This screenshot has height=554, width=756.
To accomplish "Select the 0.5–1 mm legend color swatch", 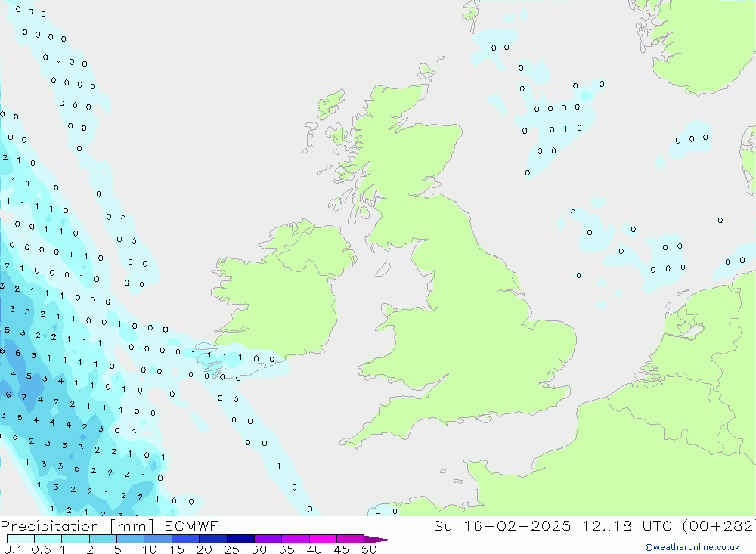I will pyautogui.click(x=48, y=539).
